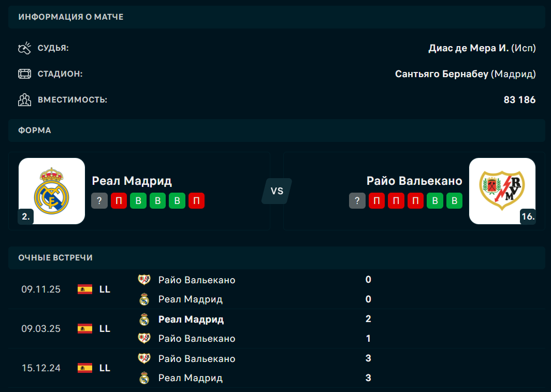Open the Реал Мадрид team name in Форма

click(x=132, y=181)
